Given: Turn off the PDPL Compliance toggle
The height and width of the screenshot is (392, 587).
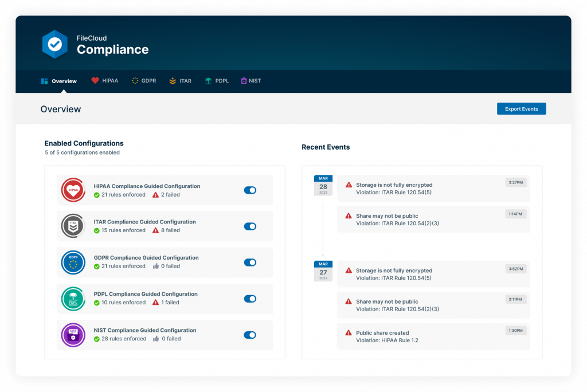Looking at the screenshot, I should point(250,299).
